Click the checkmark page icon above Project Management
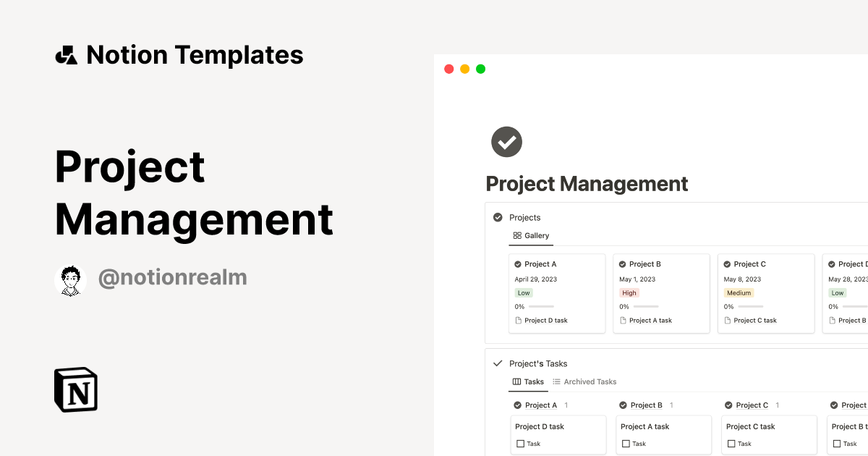Screen dimensions: 868x456 click(x=506, y=142)
